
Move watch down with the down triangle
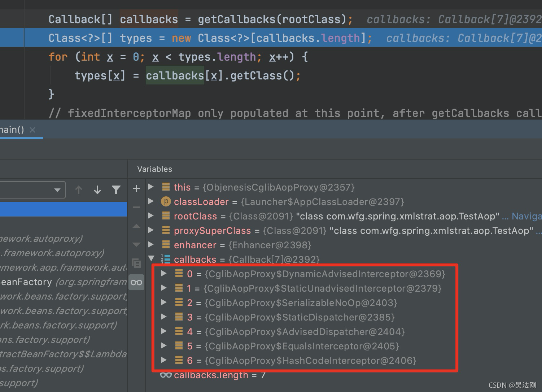coord(136,245)
